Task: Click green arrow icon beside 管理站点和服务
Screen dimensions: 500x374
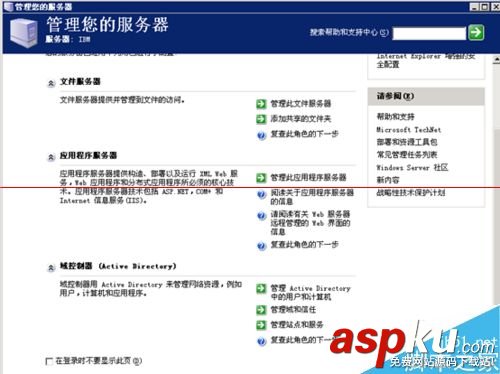Action: click(261, 325)
